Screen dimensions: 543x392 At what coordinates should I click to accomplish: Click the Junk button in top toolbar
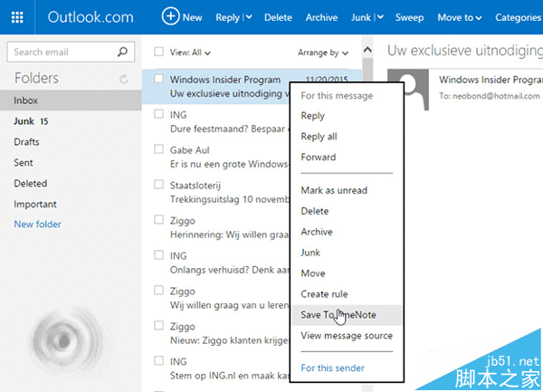[x=361, y=18]
